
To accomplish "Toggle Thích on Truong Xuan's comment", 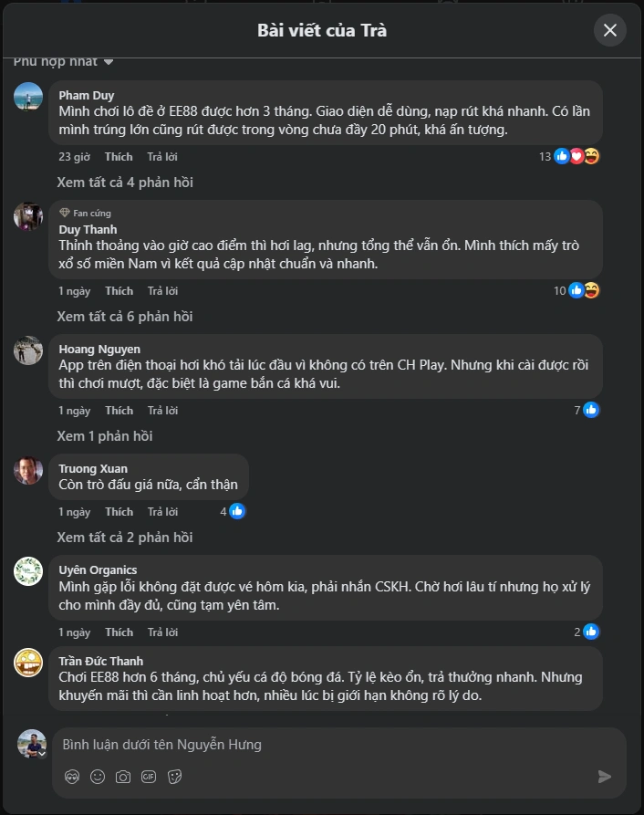I will tap(119, 512).
